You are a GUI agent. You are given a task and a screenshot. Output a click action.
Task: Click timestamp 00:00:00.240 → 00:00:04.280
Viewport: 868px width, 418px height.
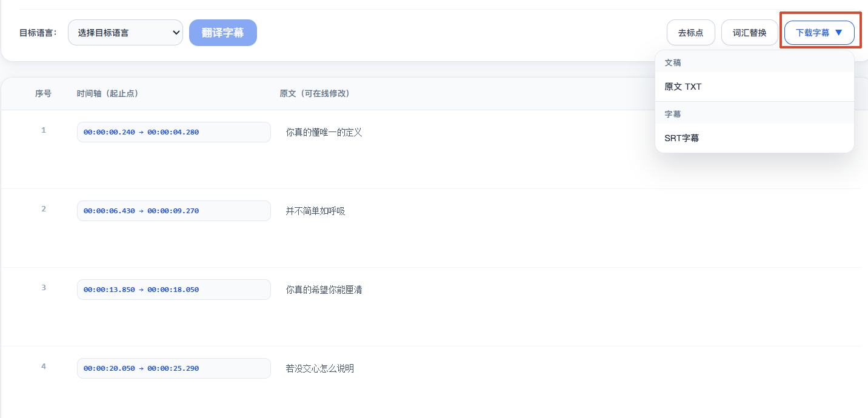pos(174,132)
